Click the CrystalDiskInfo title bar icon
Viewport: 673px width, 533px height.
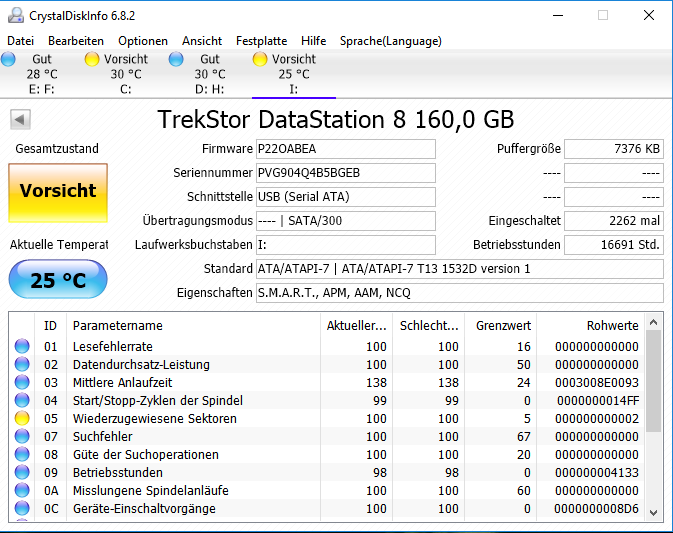click(x=16, y=15)
